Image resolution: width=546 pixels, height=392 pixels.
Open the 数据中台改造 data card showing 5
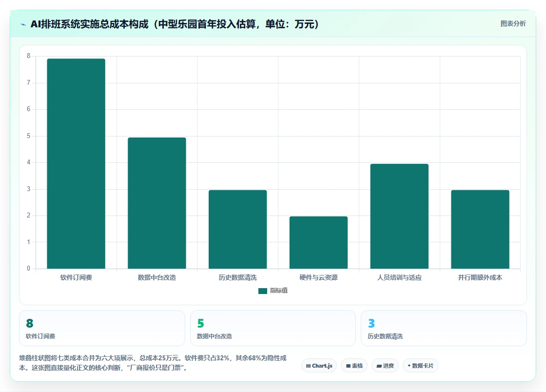coord(273,328)
